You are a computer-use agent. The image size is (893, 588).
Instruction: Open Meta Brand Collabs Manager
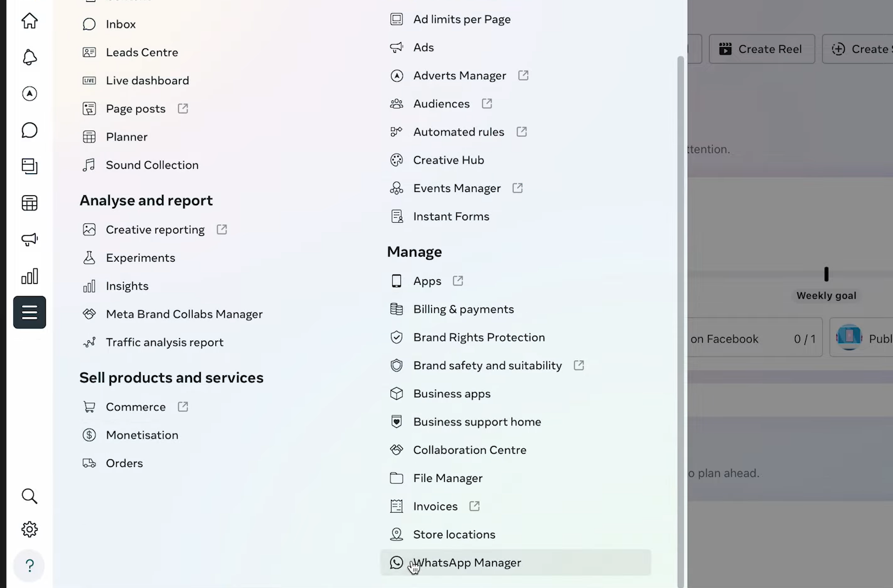pos(184,314)
